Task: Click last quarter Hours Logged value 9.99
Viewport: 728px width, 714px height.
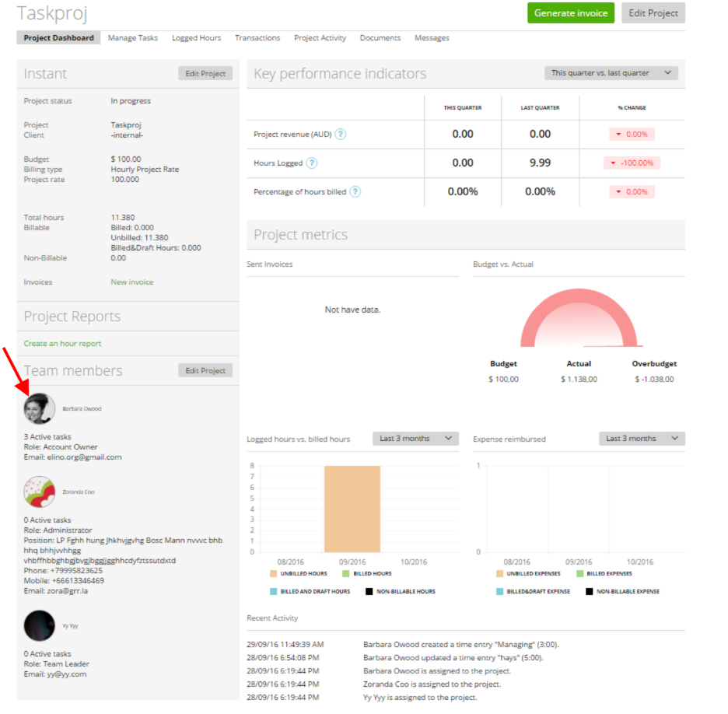Action: pos(540,163)
